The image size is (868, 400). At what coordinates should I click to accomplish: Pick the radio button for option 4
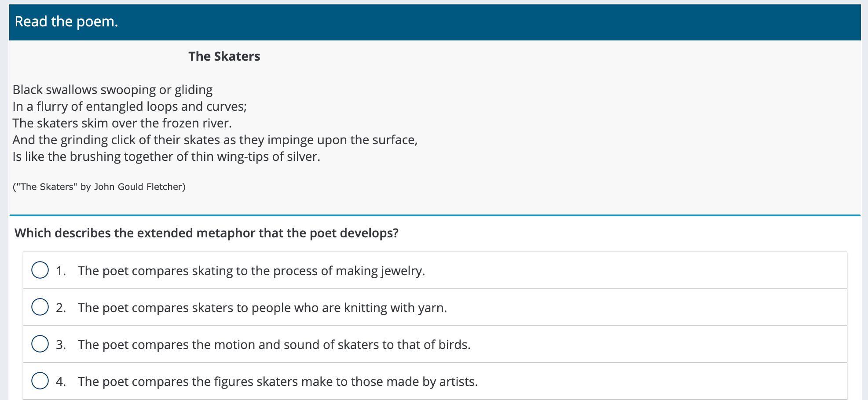[x=40, y=381]
